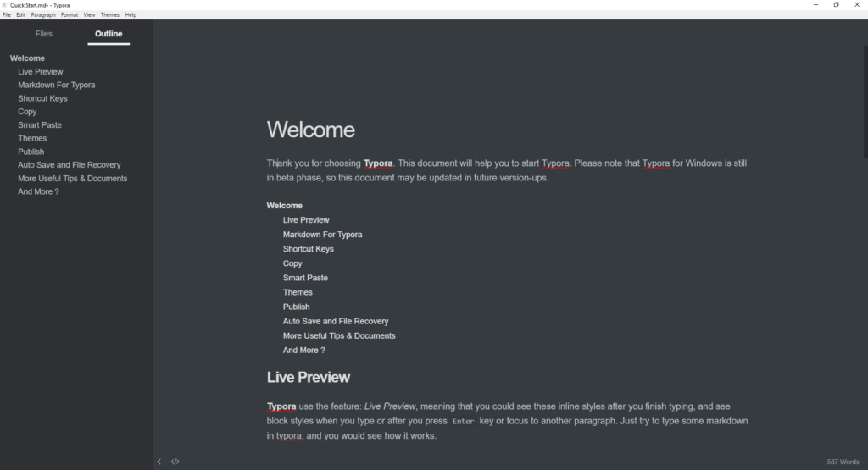Screen dimensions: 868x470
Task: Collapse sidebar with the left arrow icon
Action: 159,462
